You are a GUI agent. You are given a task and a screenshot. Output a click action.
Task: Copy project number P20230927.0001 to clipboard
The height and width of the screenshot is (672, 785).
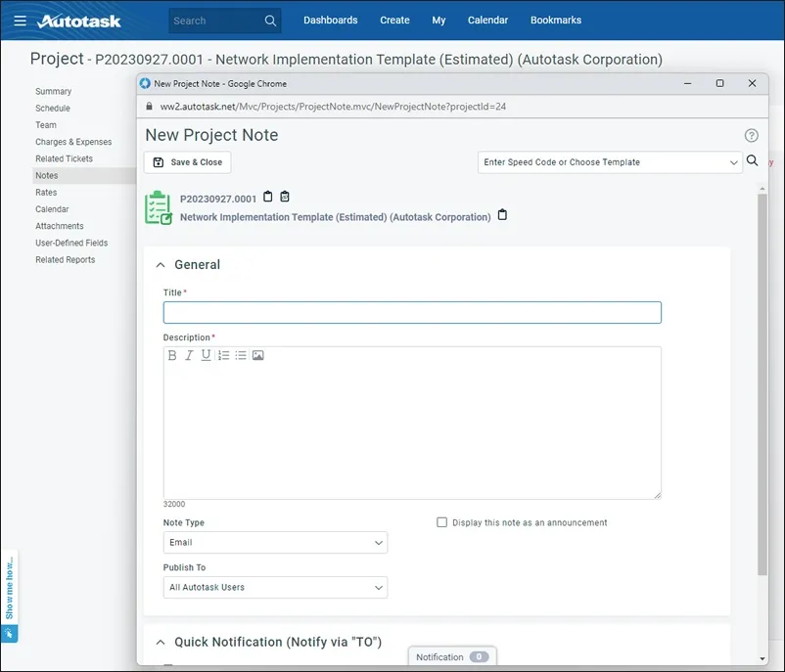tap(268, 197)
